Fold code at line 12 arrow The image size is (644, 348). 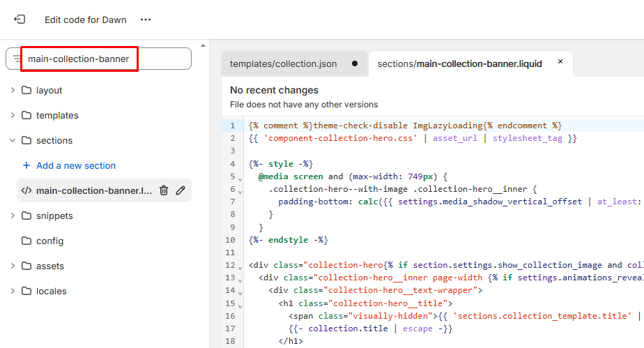[x=240, y=268]
